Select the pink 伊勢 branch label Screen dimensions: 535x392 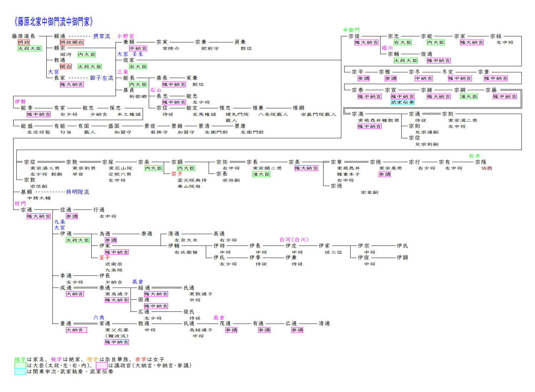click(x=20, y=102)
